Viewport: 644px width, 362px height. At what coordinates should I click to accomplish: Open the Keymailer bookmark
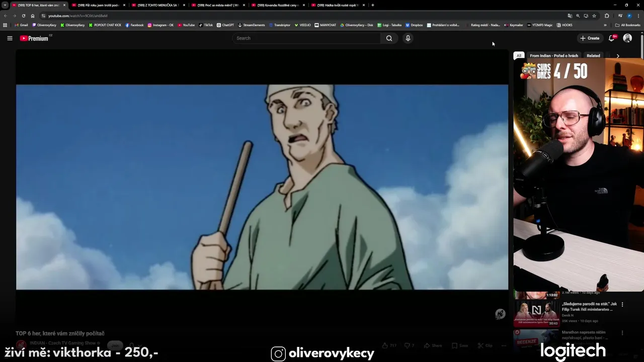[513, 25]
